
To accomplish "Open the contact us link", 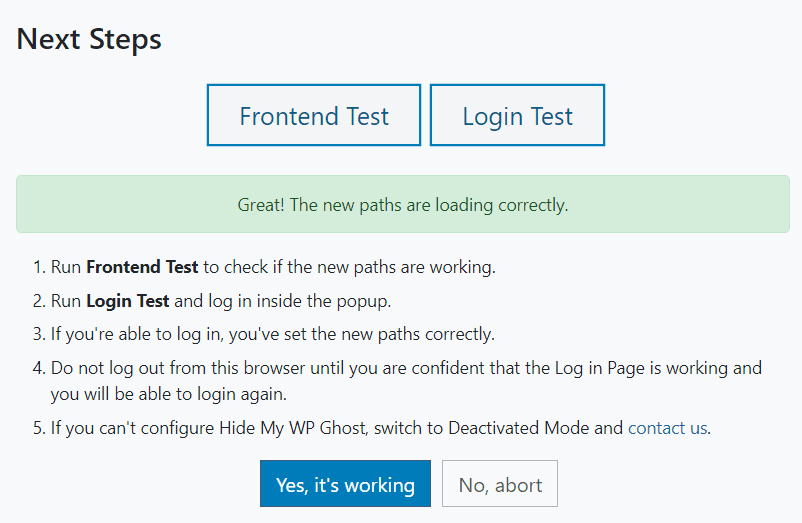I will (667, 428).
